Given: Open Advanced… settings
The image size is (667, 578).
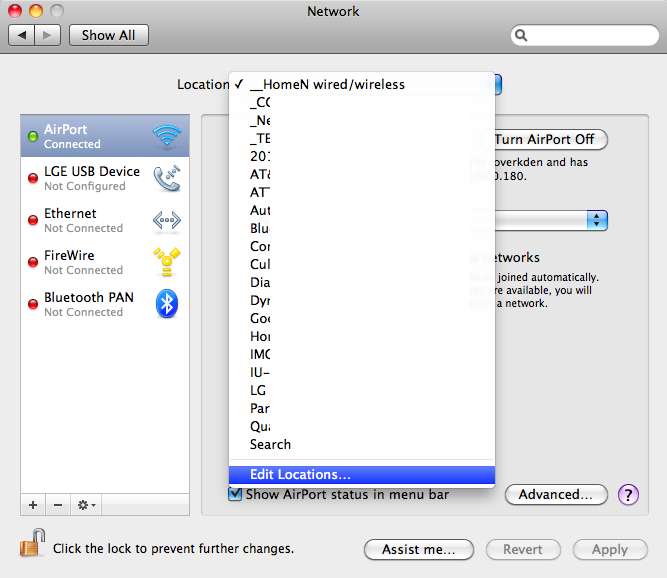Looking at the screenshot, I should (556, 495).
